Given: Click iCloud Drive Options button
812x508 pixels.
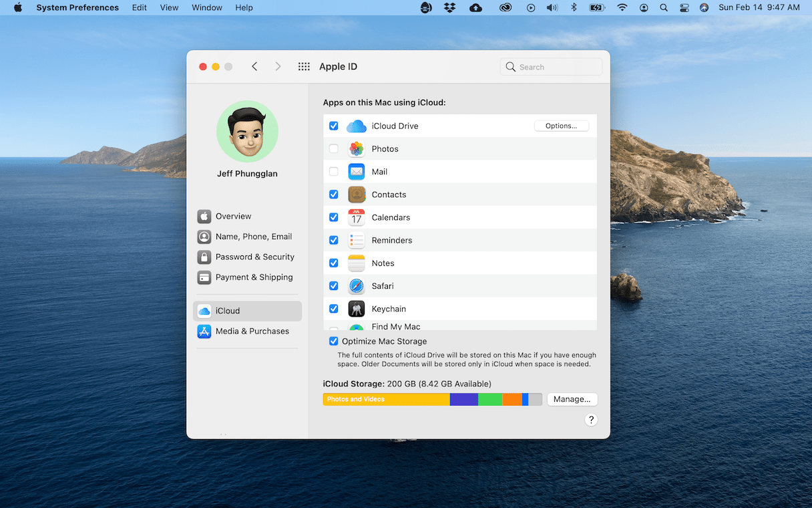Looking at the screenshot, I should [x=562, y=126].
